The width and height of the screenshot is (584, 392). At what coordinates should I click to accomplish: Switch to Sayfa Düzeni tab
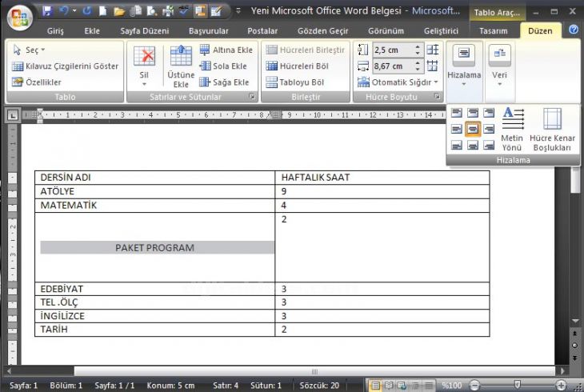point(145,31)
